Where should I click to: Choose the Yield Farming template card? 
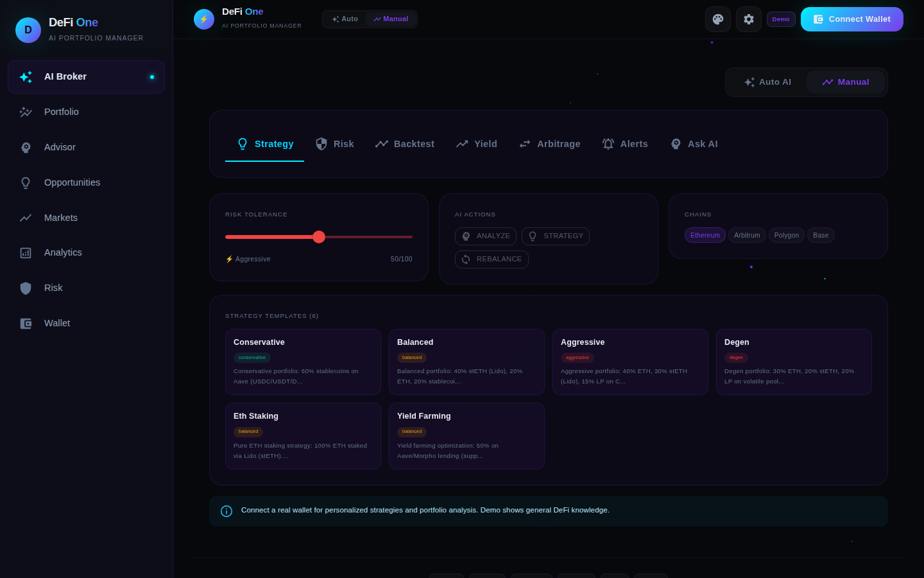tap(466, 436)
